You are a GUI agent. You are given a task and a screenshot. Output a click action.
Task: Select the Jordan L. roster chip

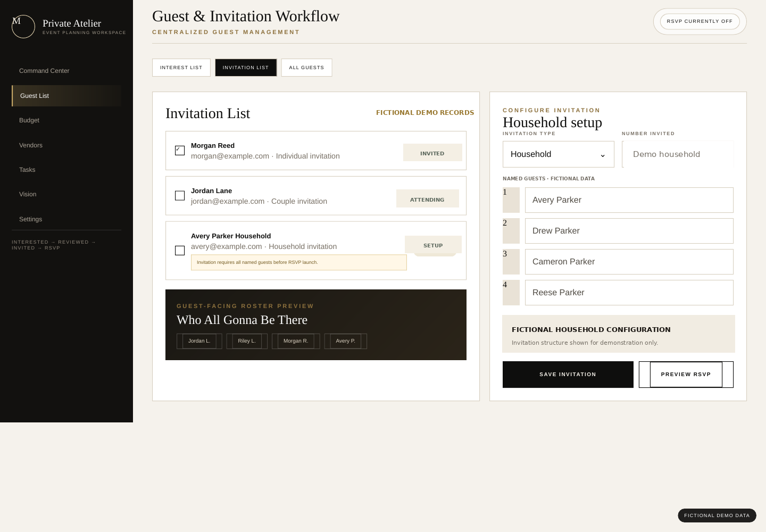[x=199, y=341]
